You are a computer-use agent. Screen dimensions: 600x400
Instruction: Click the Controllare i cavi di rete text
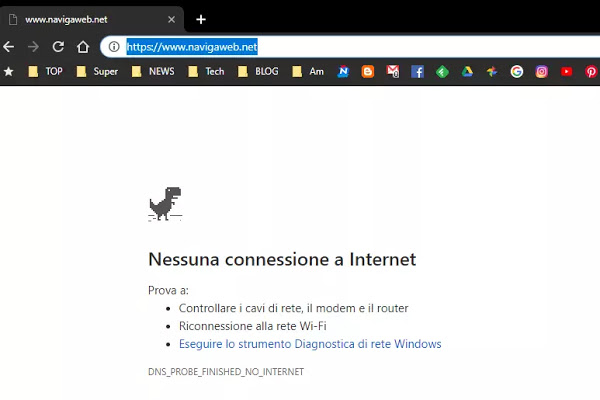(x=293, y=308)
